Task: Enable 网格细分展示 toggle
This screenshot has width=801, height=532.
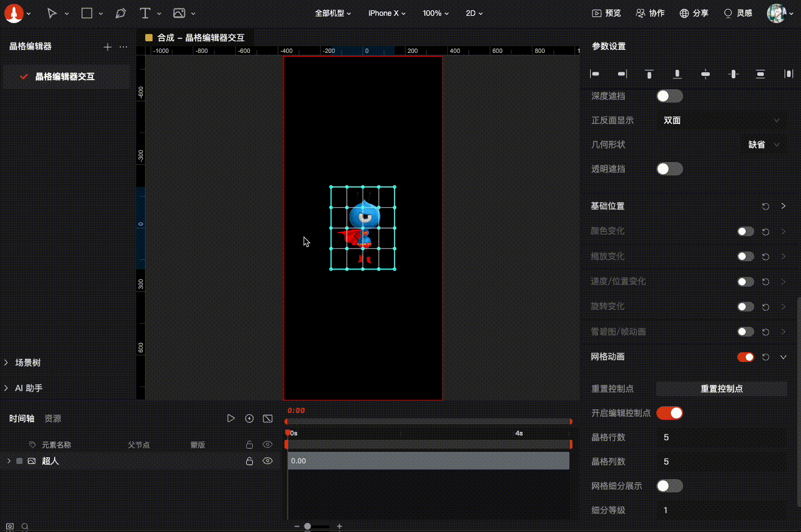Action: click(x=669, y=486)
